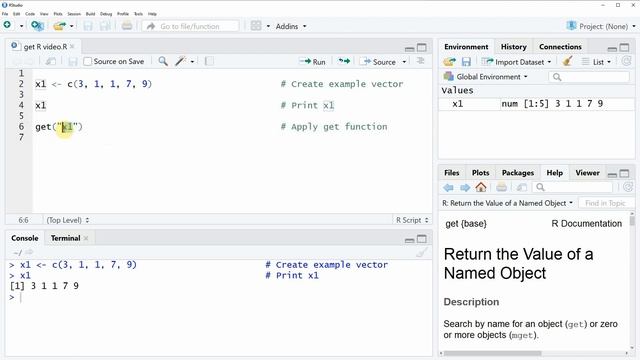640x360 pixels.
Task: Switch to the Console tab
Action: (24, 238)
